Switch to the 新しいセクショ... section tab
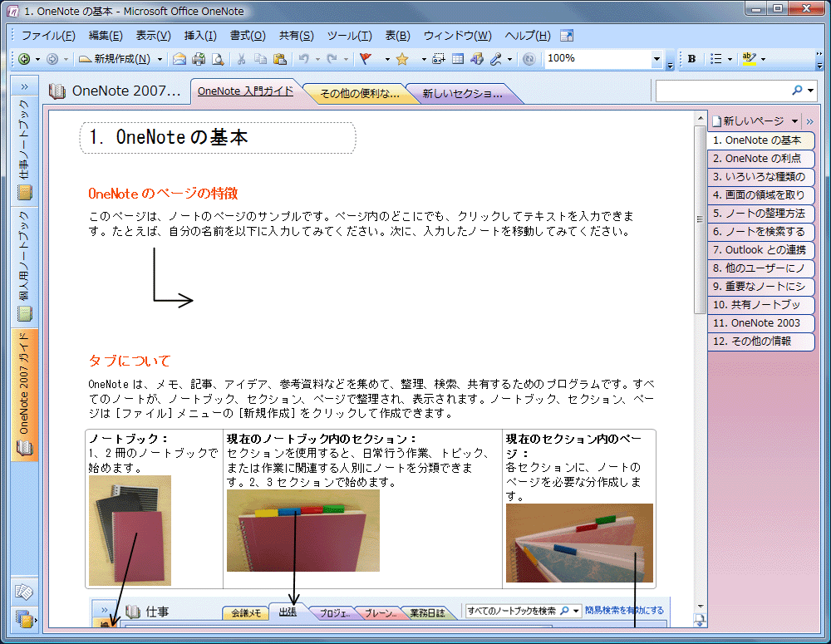The height and width of the screenshot is (644, 831). coord(462,94)
